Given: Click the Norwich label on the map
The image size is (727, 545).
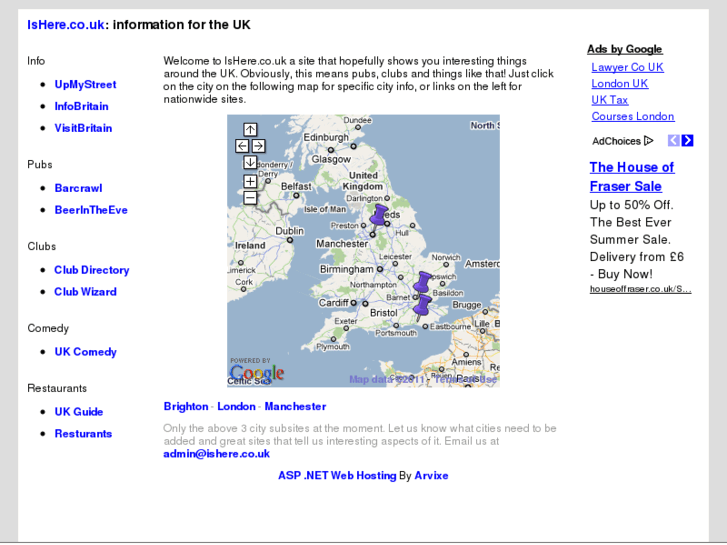Looking at the screenshot, I should pos(446,257).
